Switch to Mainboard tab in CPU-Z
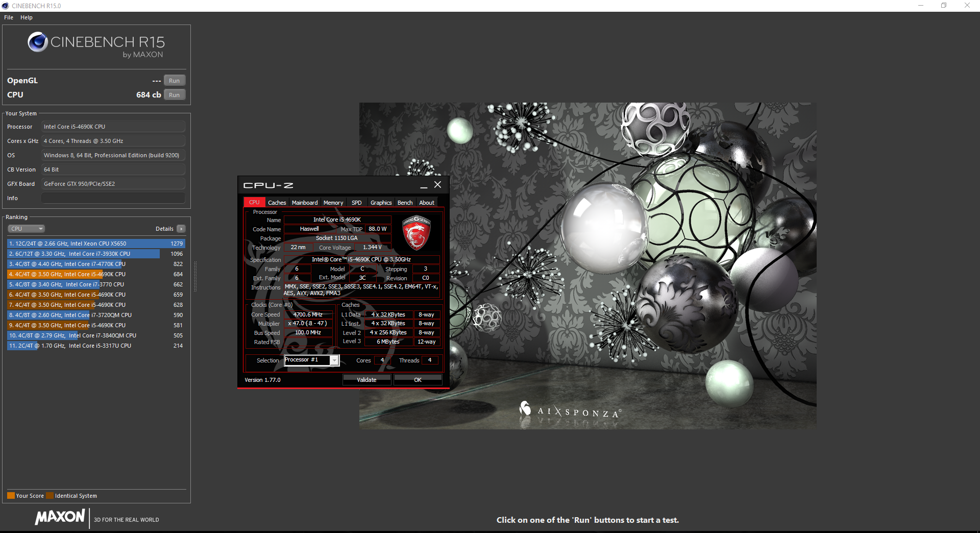Screen dimensions: 980x533 (305, 203)
